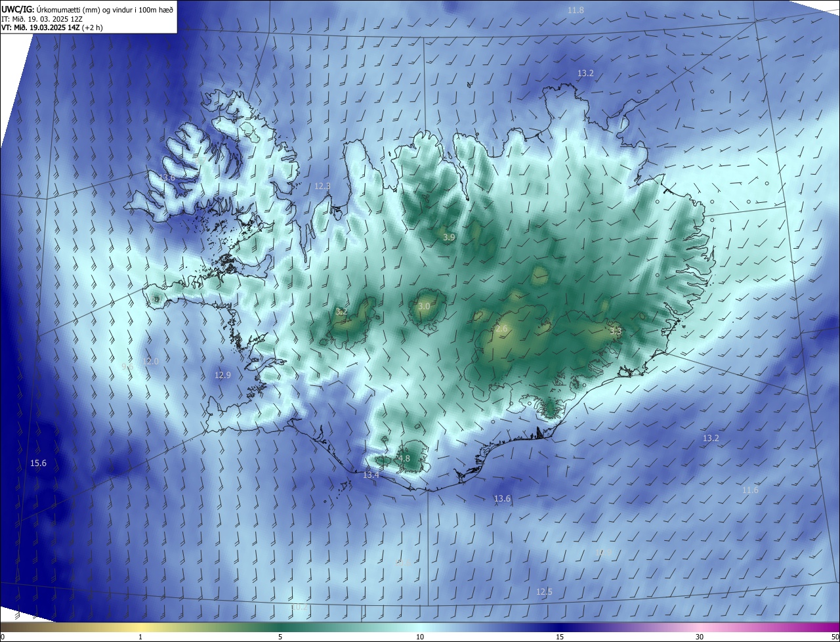
Task: Click the 11.8 value label over the sea
Action: (576, 10)
